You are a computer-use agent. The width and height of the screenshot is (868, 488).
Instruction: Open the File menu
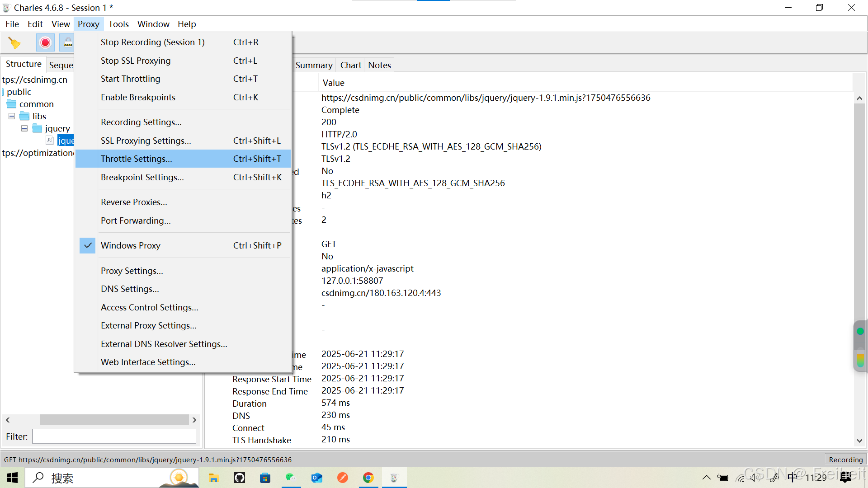(x=12, y=24)
